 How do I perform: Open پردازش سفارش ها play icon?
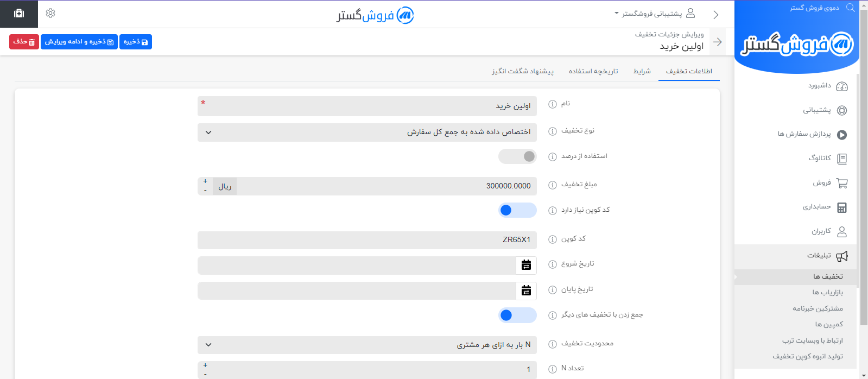pyautogui.click(x=842, y=135)
